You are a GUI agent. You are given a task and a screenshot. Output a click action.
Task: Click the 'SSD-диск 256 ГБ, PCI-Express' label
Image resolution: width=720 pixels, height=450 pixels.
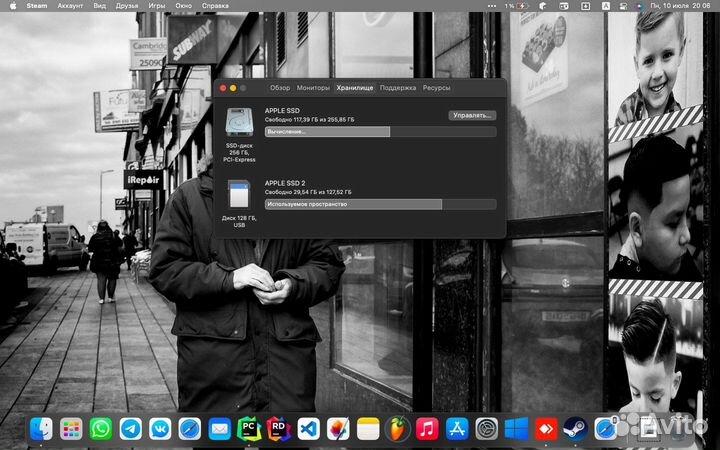click(x=239, y=152)
